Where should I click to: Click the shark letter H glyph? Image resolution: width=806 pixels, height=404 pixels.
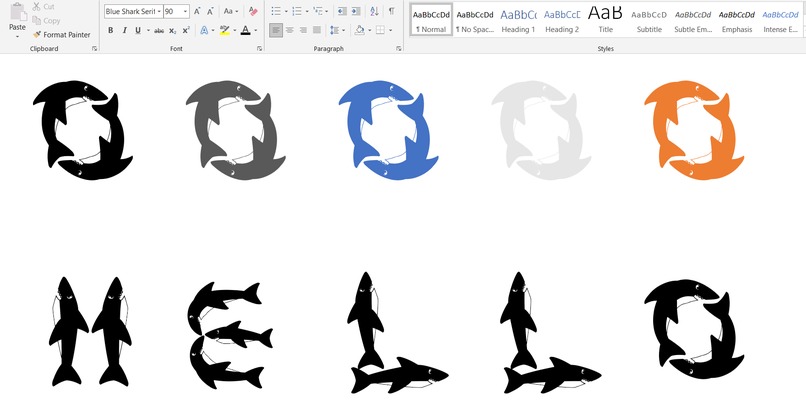pos(90,332)
